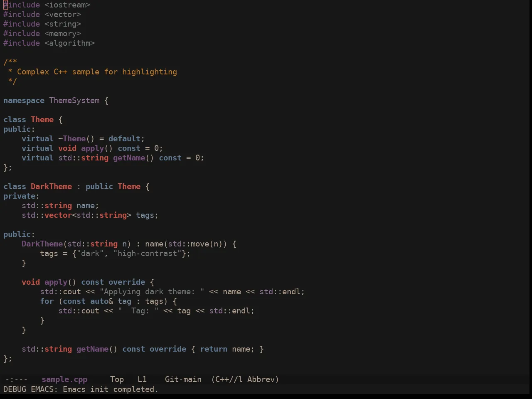Click the C++//l major mode indicator
The width and height of the screenshot is (532, 399).
point(229,379)
